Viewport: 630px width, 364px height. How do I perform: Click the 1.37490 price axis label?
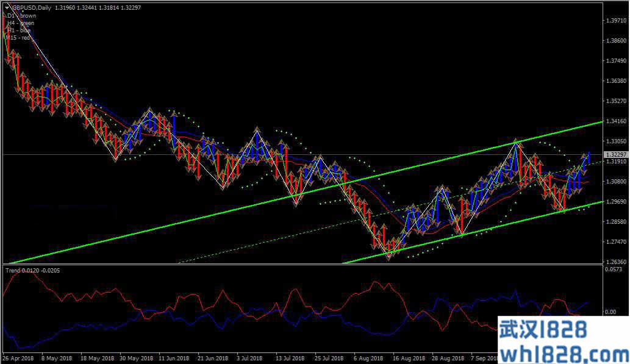point(617,61)
